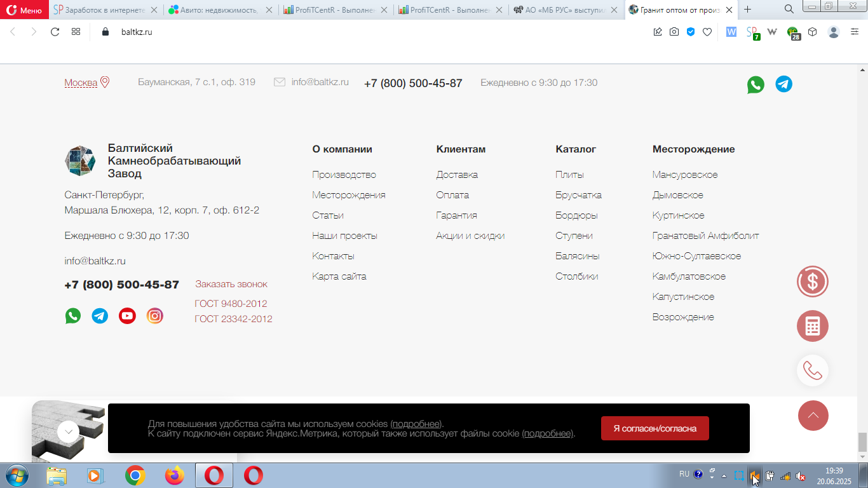This screenshot has height=488, width=868.
Task: Open WhatsApp icon in the top header
Action: click(756, 85)
